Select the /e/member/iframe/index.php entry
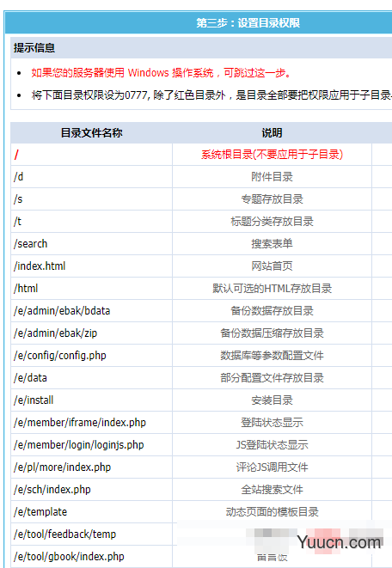The width and height of the screenshot is (392, 568). pyautogui.click(x=80, y=423)
